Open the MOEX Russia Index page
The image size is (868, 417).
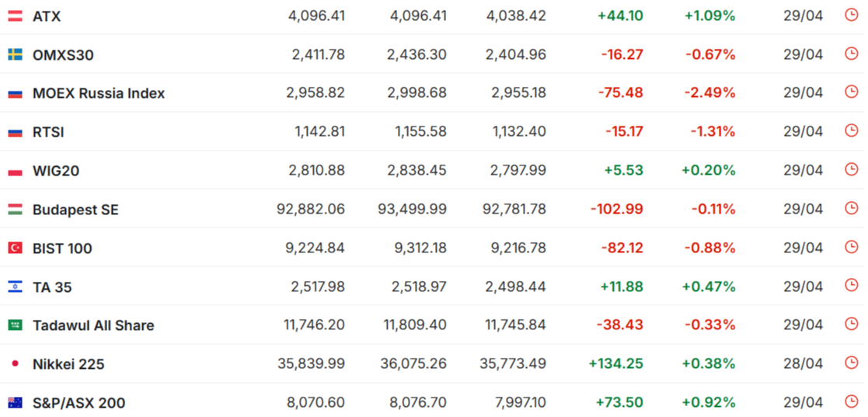tap(99, 93)
